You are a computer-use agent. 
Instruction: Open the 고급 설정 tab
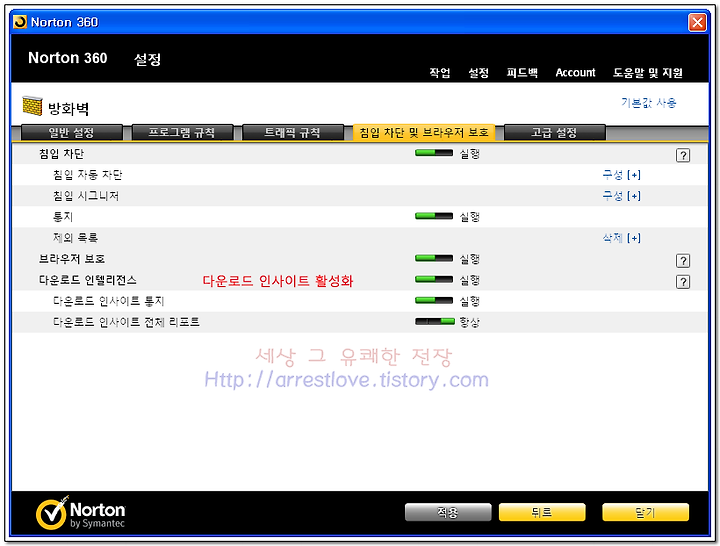coord(554,133)
